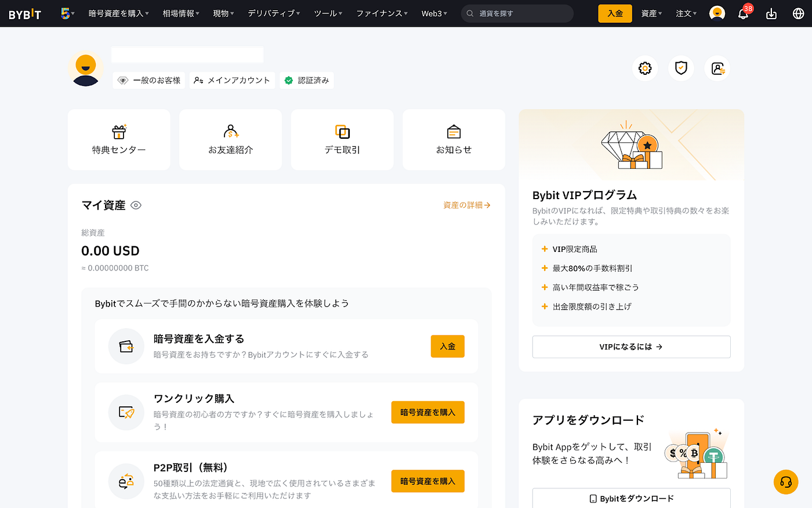Click the P2P取引 exchange icon
This screenshot has width=812, height=508.
pos(126,481)
